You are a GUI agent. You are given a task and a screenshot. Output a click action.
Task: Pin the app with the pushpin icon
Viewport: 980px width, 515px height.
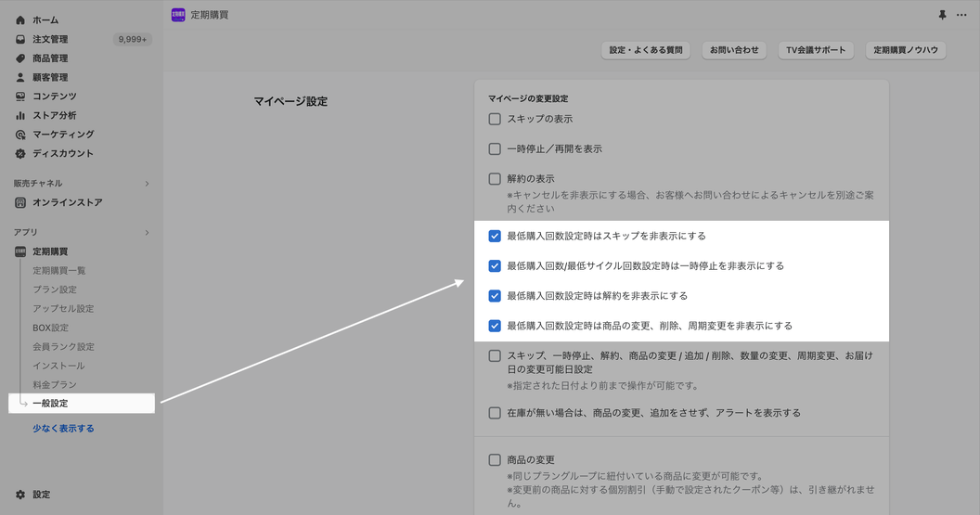click(943, 15)
